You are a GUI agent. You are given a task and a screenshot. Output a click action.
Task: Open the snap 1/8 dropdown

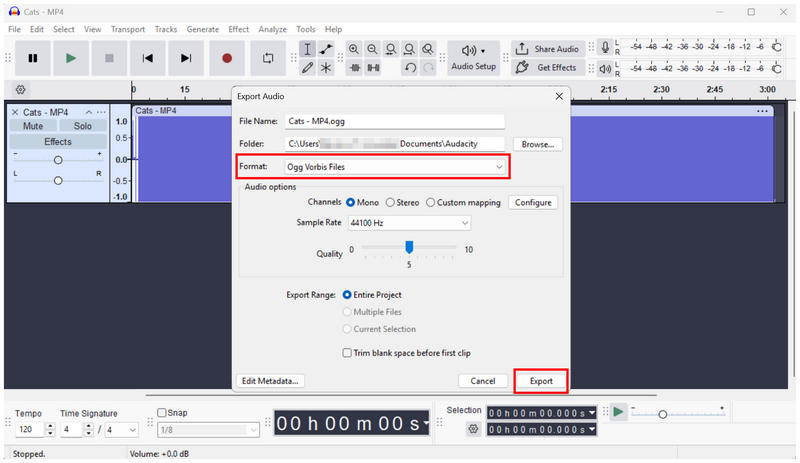(208, 430)
